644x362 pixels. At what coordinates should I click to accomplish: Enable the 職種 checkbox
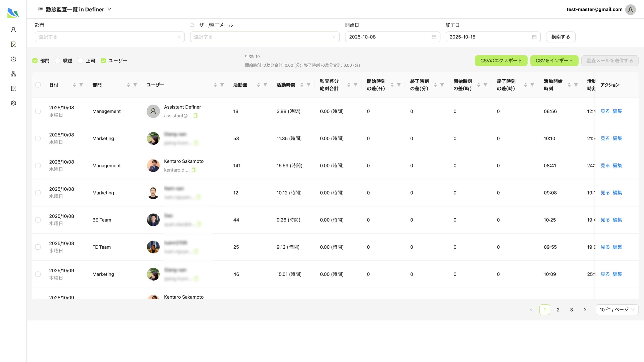coord(58,61)
